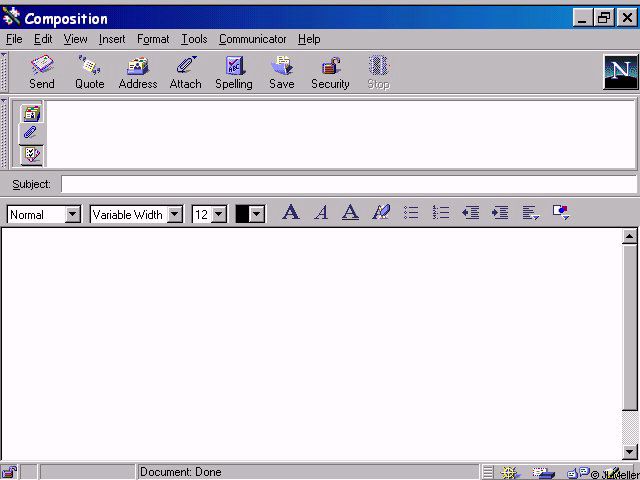Open the Mailbox from the component bar

[543, 473]
